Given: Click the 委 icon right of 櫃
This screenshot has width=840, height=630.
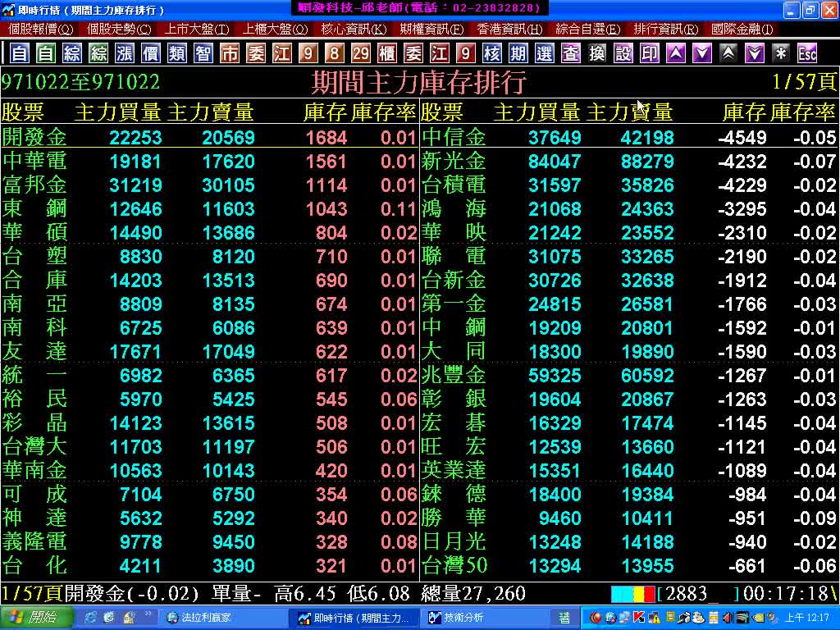Looking at the screenshot, I should pos(413,53).
